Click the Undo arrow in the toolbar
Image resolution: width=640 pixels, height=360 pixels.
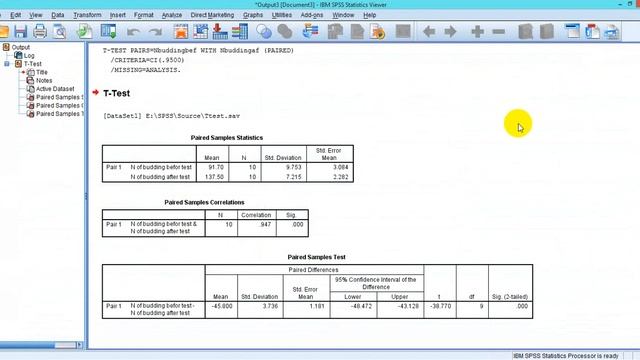click(x=133, y=32)
